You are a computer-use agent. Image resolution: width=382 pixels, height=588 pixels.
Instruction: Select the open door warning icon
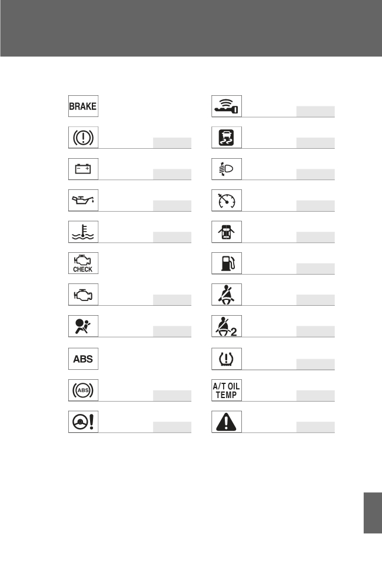pos(227,232)
